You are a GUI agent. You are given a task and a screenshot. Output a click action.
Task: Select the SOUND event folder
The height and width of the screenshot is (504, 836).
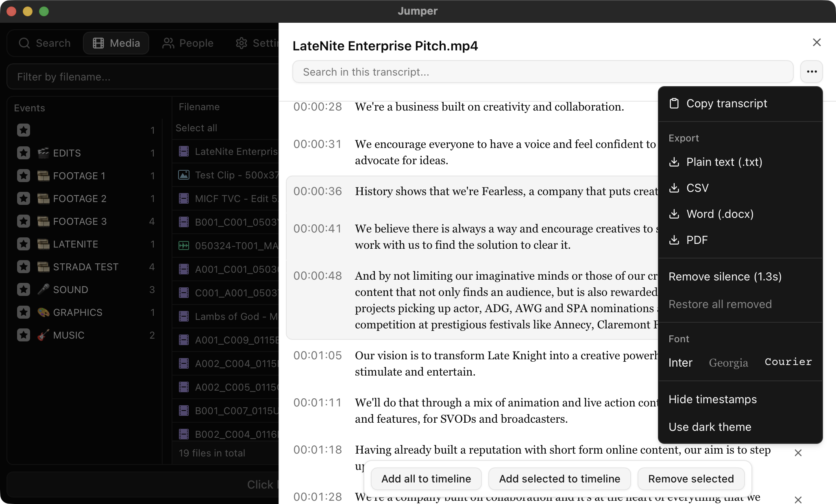[x=70, y=289]
